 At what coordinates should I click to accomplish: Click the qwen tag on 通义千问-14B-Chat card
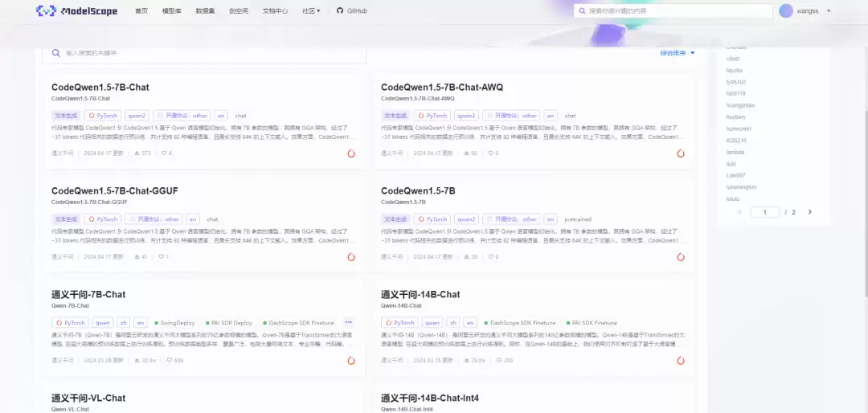tap(432, 323)
